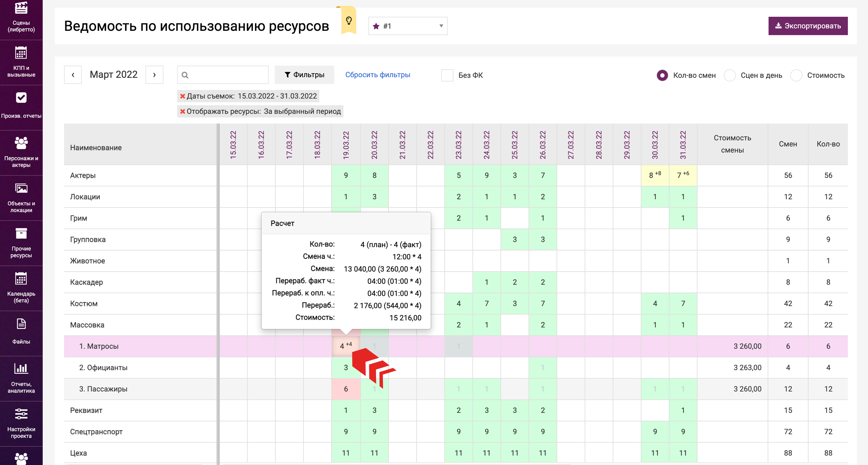Click Цеха cell 11 on 20.03.22
868x465 pixels.
[x=374, y=453]
